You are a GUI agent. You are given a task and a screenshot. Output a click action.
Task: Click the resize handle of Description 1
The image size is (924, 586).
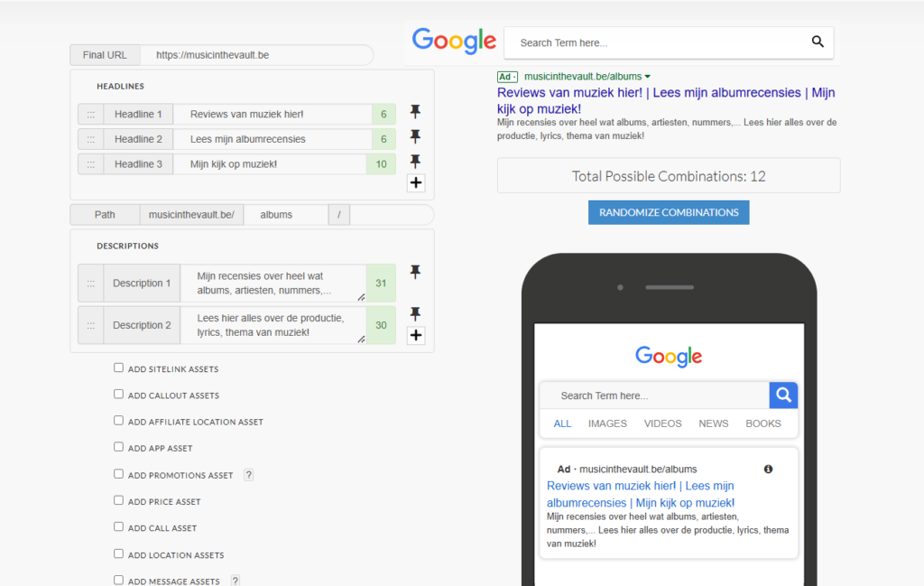(361, 297)
